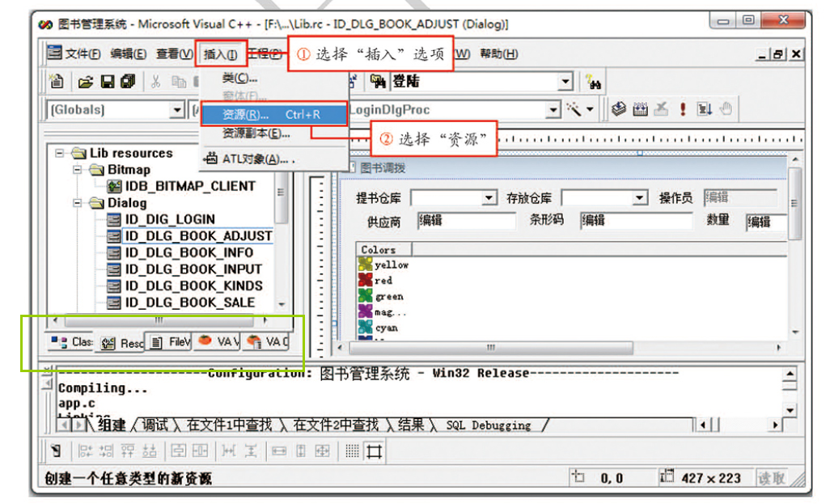Click the Align Left edges icon
Viewport: 830px width, 504px height.
click(x=85, y=451)
